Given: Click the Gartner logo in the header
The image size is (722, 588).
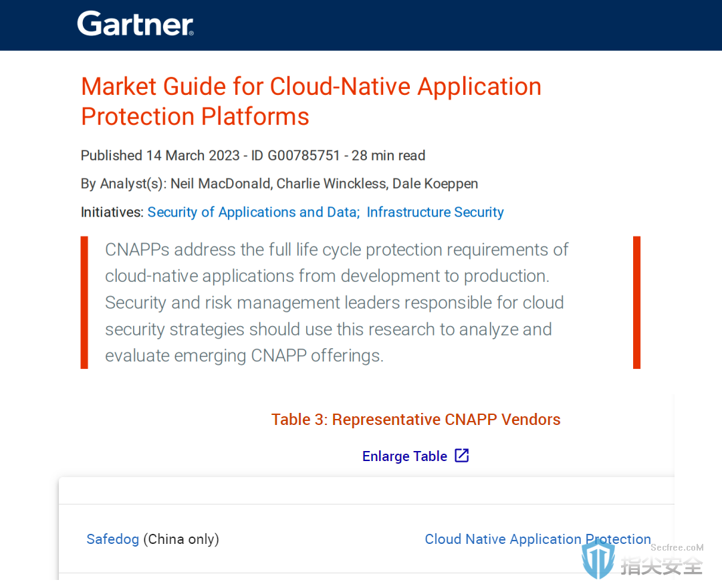Looking at the screenshot, I should [135, 24].
